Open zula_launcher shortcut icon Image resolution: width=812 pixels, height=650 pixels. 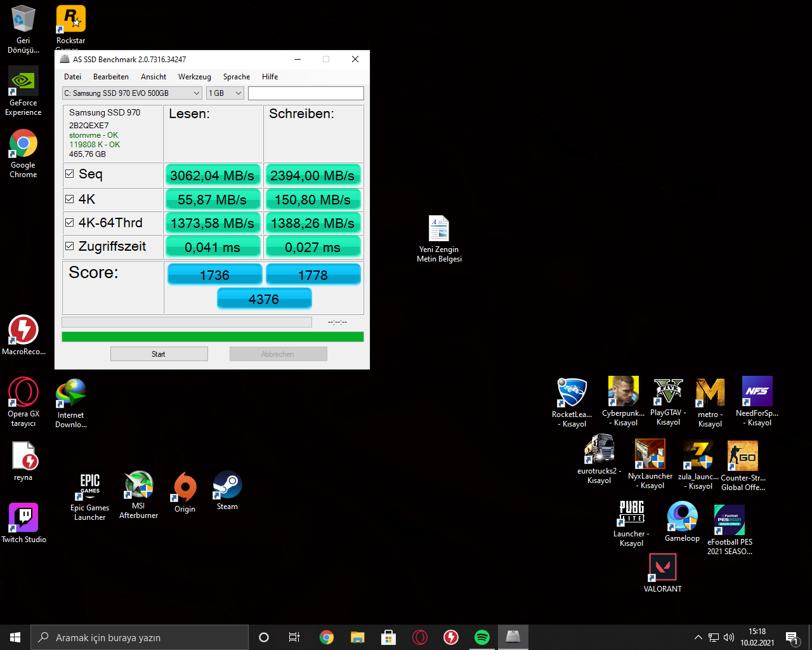(698, 465)
